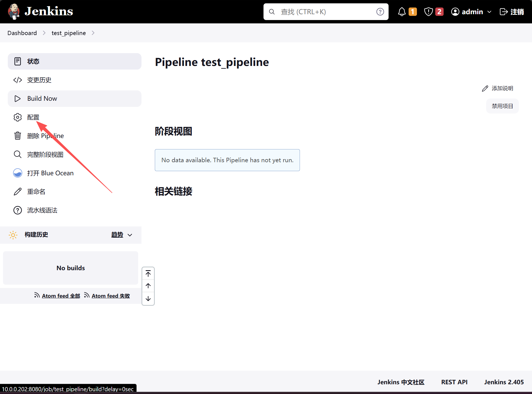
Task: Click the 构建历史 heading
Action: coord(36,235)
